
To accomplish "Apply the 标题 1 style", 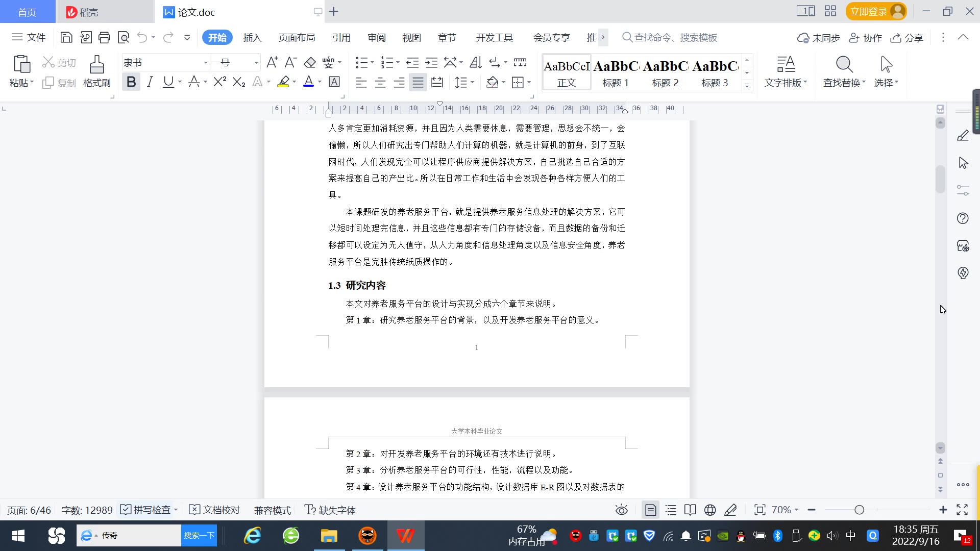I will pyautogui.click(x=616, y=72).
